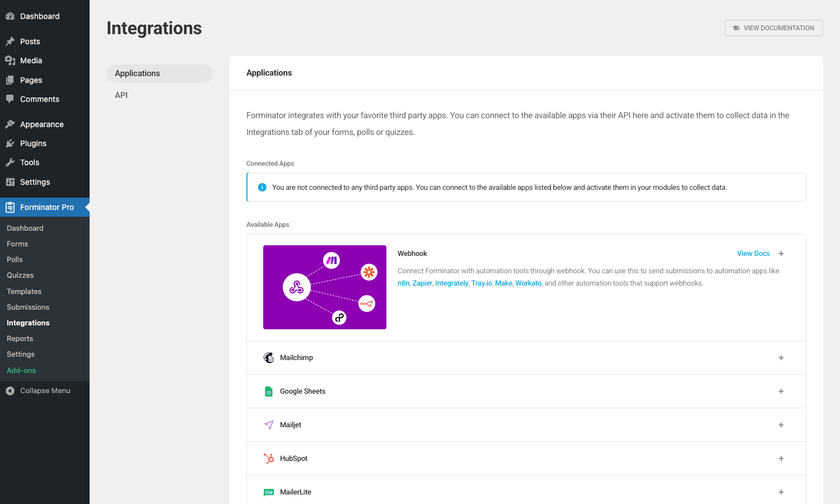Expand the Google Sheets integration row
The height and width of the screenshot is (504, 840).
point(781,391)
